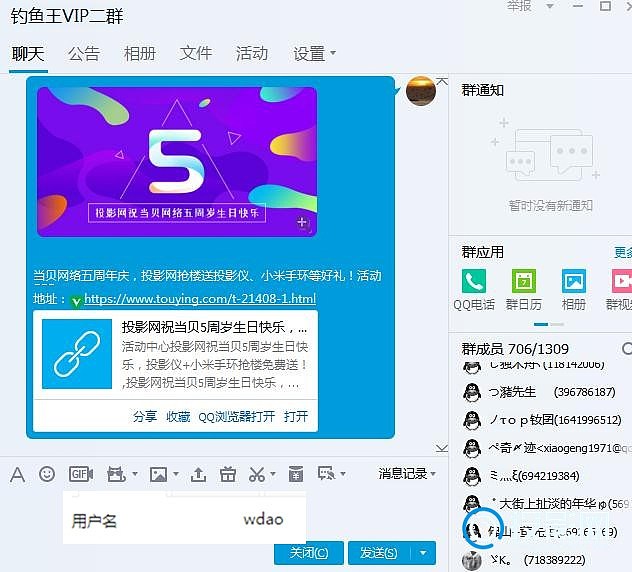Click the zoom plus icon on banner image

coord(301,222)
